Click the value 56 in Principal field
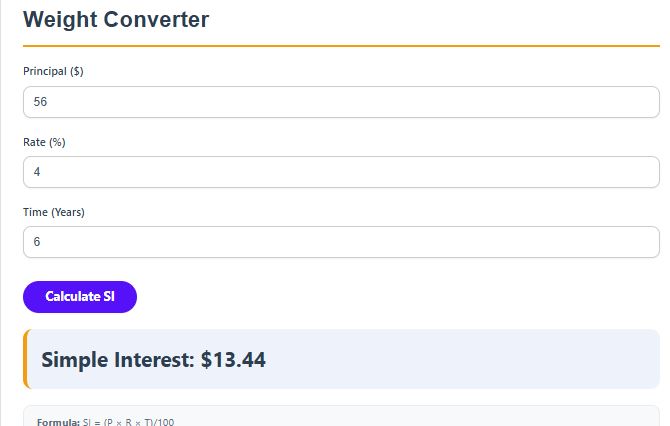This screenshot has width=670, height=426. click(x=41, y=102)
